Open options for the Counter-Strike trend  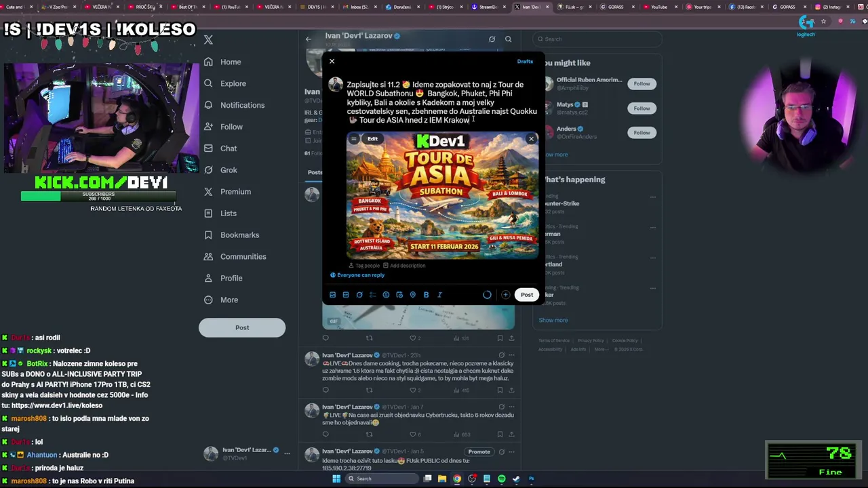pyautogui.click(x=653, y=197)
